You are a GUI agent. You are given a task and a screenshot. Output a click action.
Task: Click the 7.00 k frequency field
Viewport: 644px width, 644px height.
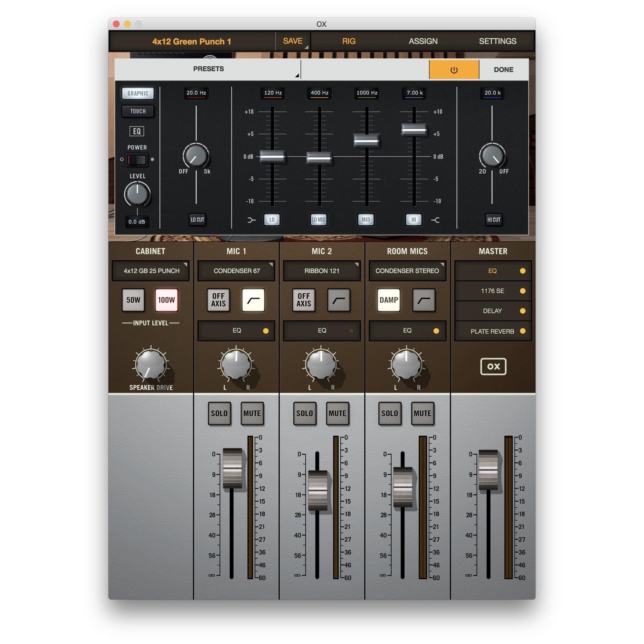click(x=414, y=93)
